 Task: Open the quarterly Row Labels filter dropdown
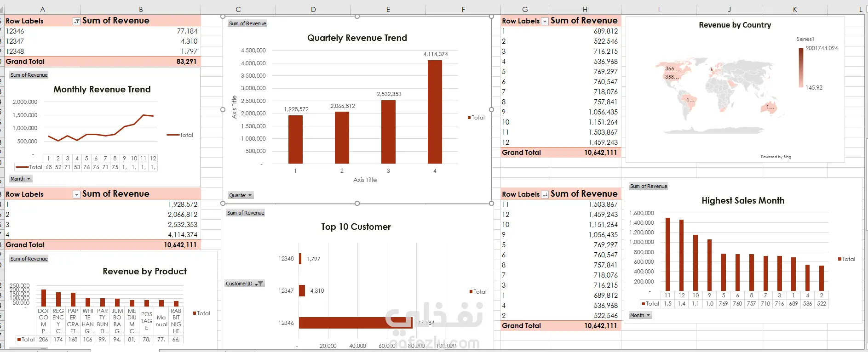pyautogui.click(x=77, y=195)
